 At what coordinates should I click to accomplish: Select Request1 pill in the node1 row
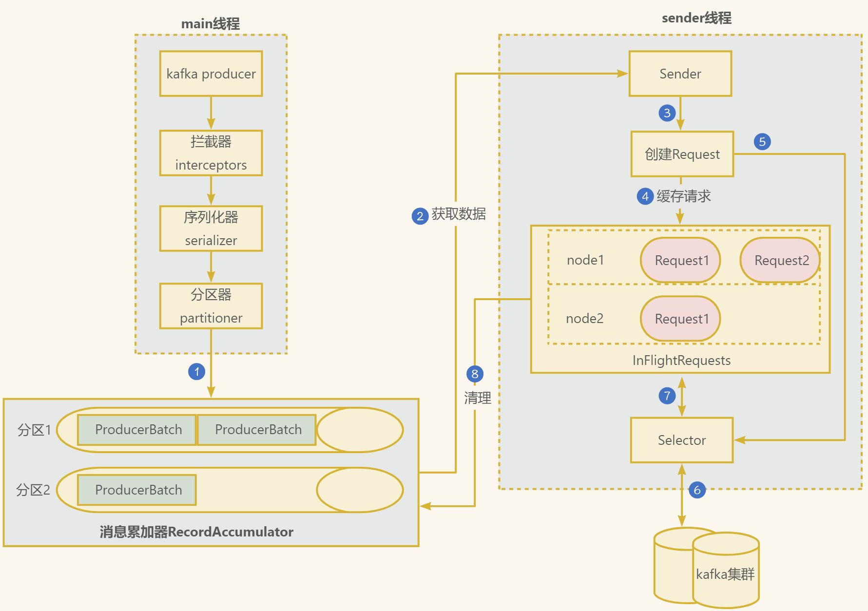[x=680, y=260]
